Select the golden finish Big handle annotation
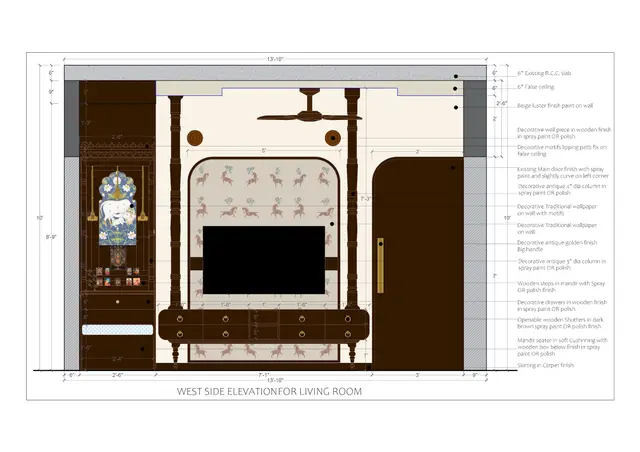 pyautogui.click(x=557, y=245)
